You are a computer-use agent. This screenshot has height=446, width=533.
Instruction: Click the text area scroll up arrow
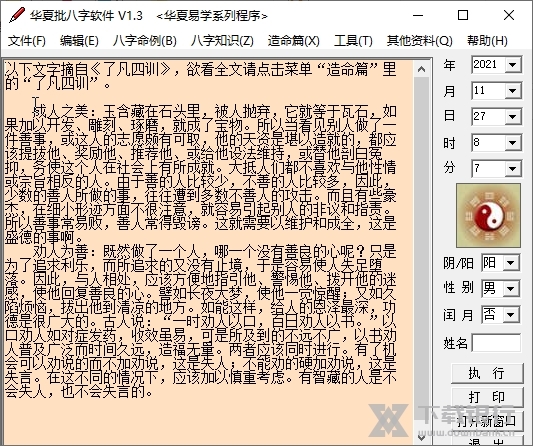(x=422, y=69)
